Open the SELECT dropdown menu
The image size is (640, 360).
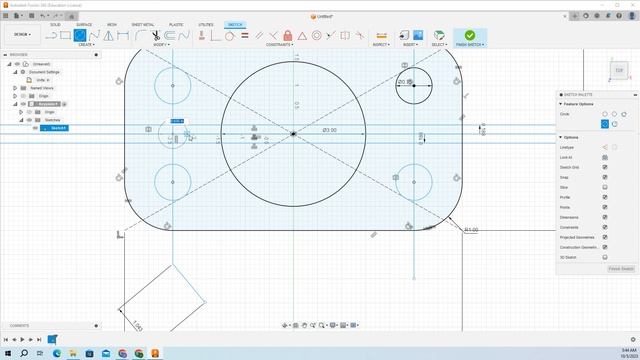439,44
